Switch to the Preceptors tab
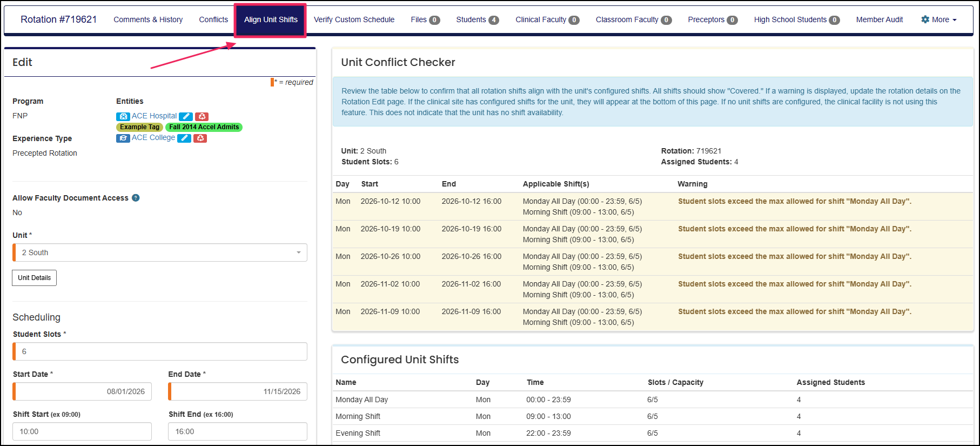This screenshot has width=980, height=446. click(713, 19)
